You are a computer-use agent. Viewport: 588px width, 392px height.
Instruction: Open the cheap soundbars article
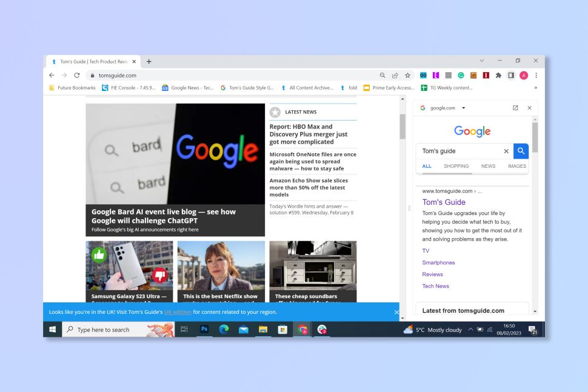tap(313, 271)
